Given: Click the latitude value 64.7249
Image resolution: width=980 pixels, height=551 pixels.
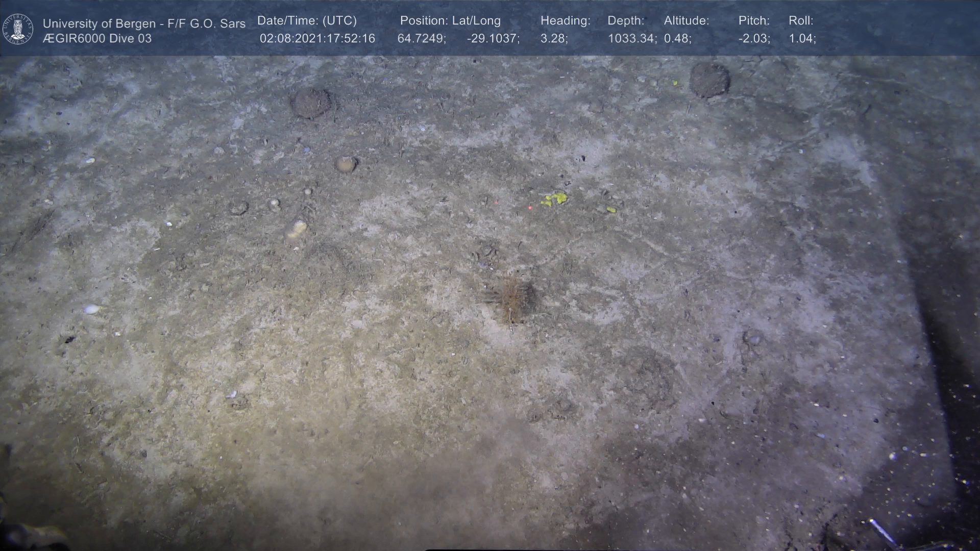Looking at the screenshot, I should pos(421,39).
